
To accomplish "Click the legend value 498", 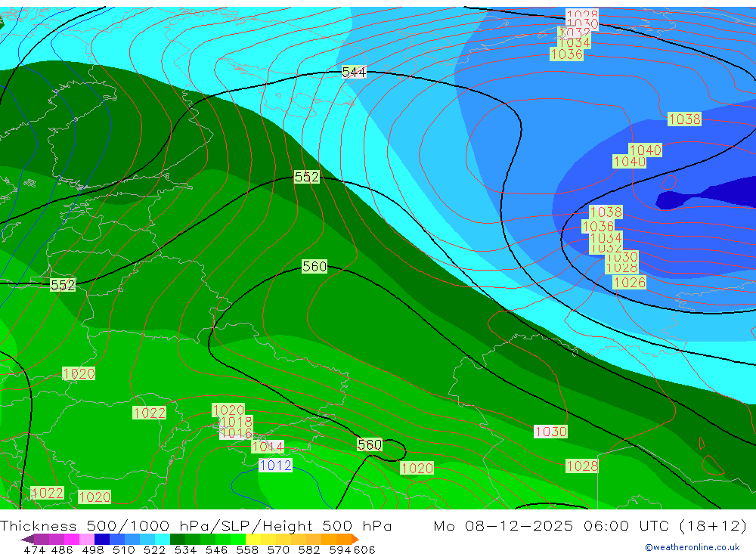I will [x=93, y=549].
